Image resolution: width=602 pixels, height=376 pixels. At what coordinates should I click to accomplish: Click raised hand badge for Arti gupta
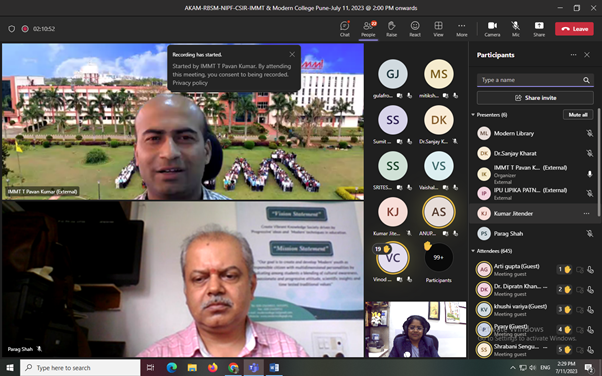pyautogui.click(x=564, y=270)
